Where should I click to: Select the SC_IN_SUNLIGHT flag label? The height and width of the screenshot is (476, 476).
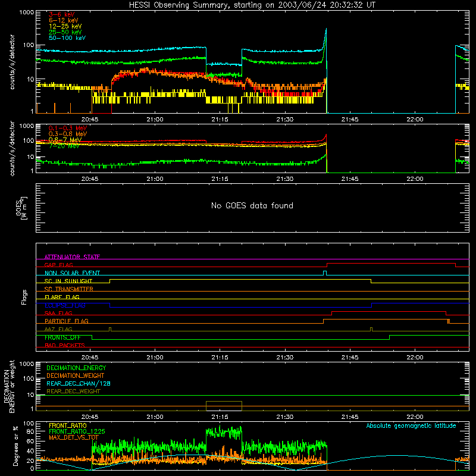pos(68,281)
